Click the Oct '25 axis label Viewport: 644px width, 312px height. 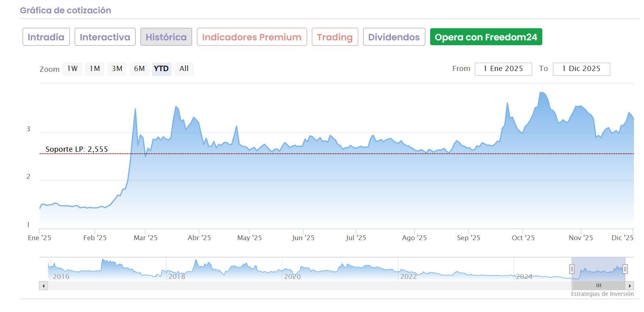coord(523,238)
